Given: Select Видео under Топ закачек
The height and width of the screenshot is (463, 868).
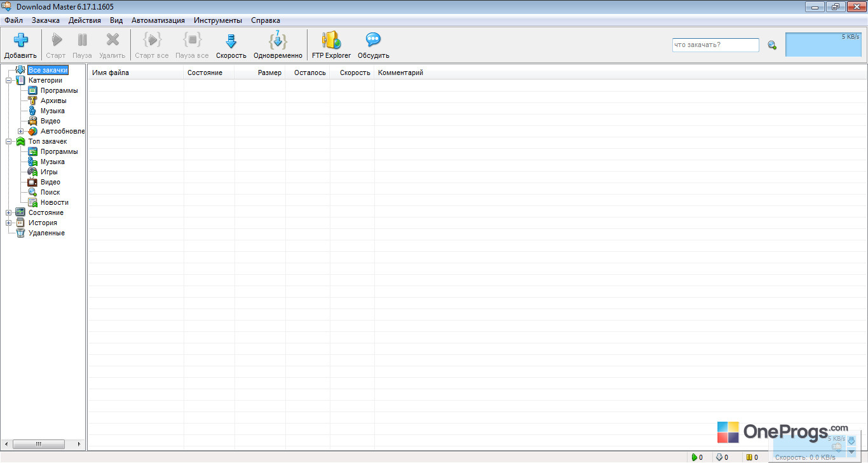Looking at the screenshot, I should (x=51, y=182).
